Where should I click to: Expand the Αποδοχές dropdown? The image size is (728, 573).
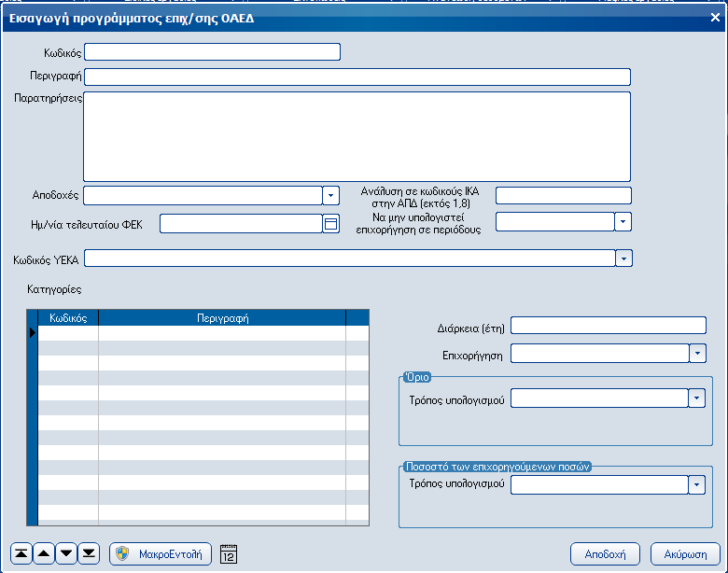point(330,195)
